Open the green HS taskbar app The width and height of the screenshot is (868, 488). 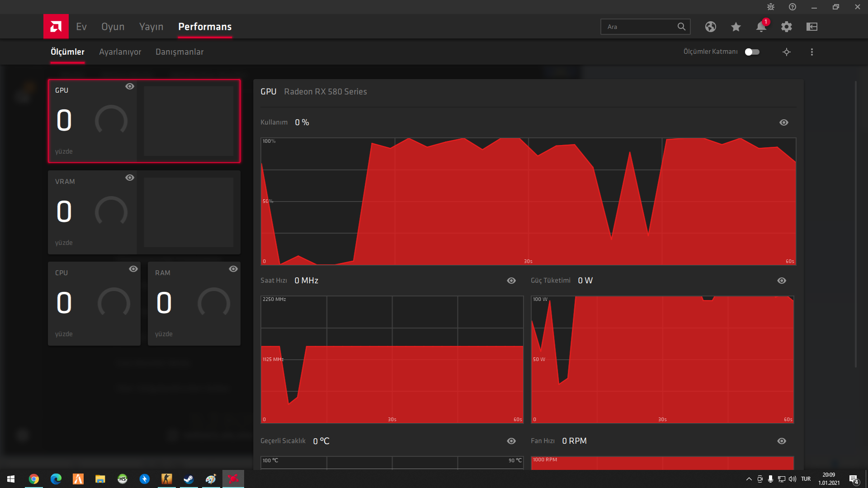click(123, 479)
